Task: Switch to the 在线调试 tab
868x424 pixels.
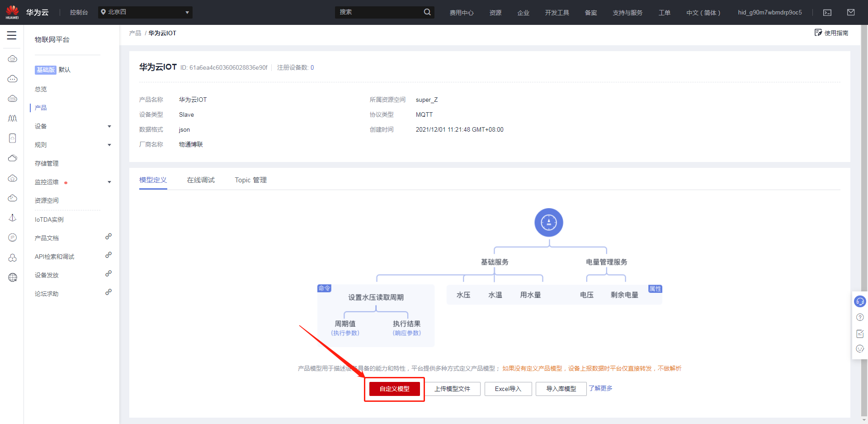Action: 201,180
